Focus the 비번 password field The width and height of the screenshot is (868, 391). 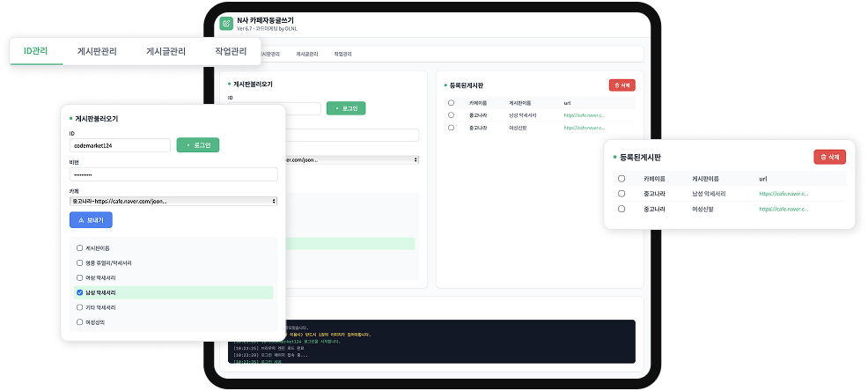point(173,174)
